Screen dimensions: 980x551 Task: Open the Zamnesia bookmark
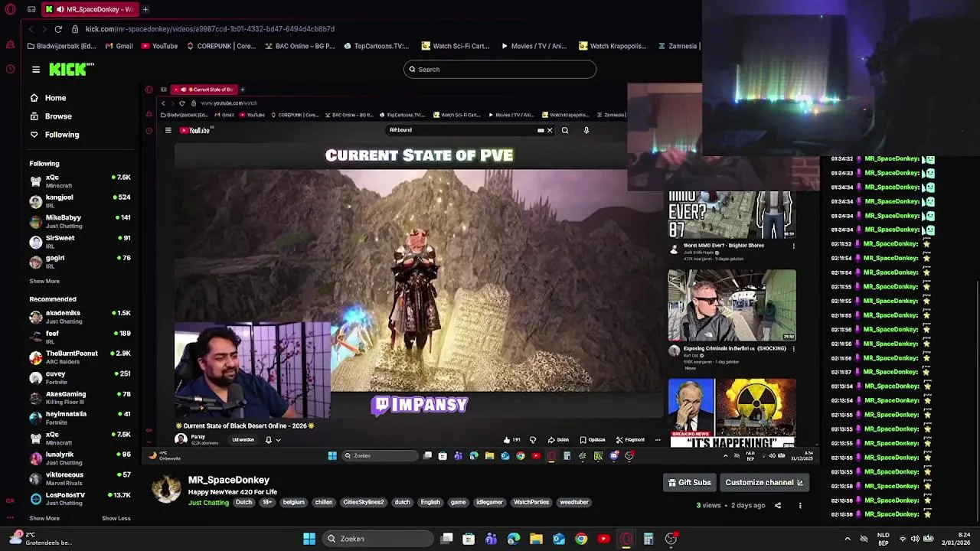(678, 46)
